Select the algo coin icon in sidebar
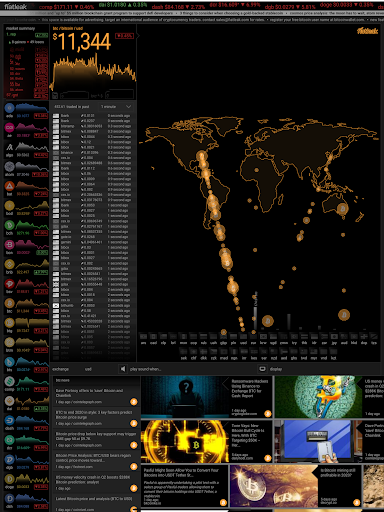 tap(9, 147)
